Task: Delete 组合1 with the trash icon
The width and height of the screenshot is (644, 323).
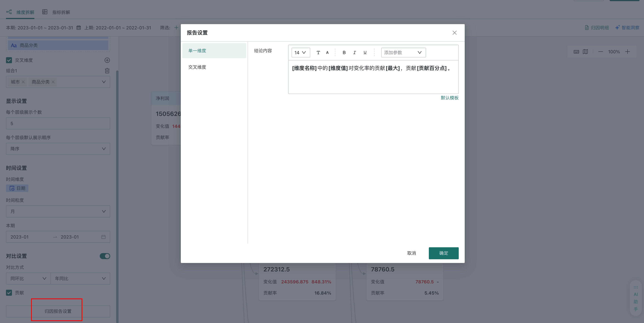Action: click(x=107, y=70)
